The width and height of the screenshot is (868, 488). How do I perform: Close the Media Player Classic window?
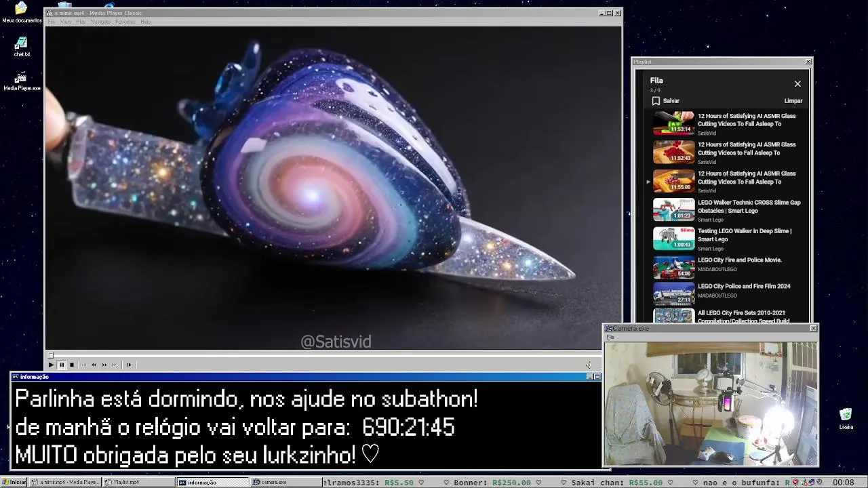point(618,13)
